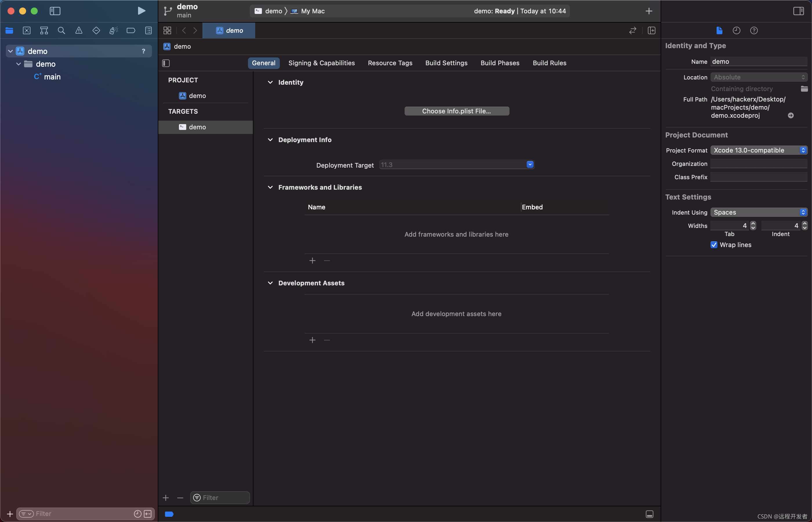This screenshot has width=812, height=522.
Task: Click the plus button in title bar
Action: [649, 11]
